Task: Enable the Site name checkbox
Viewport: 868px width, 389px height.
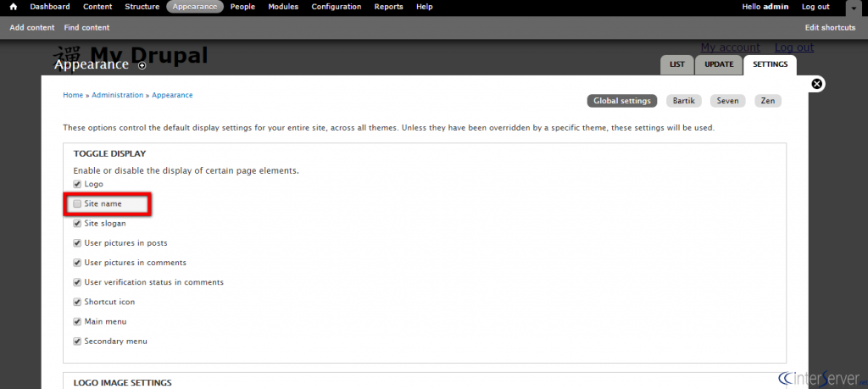Action: (x=77, y=203)
